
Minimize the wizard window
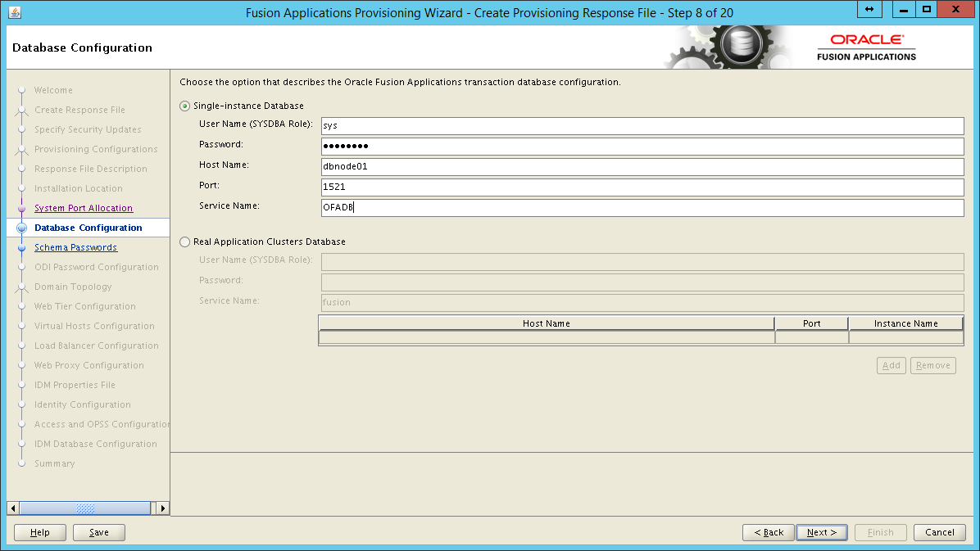click(903, 9)
